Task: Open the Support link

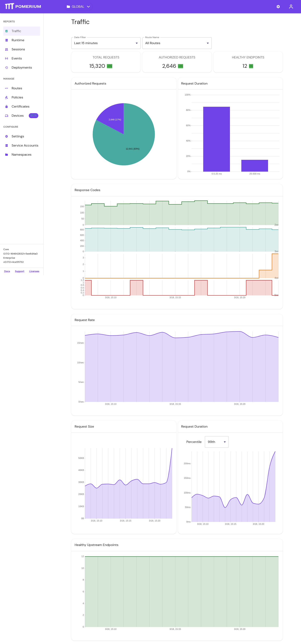Action: [19, 271]
